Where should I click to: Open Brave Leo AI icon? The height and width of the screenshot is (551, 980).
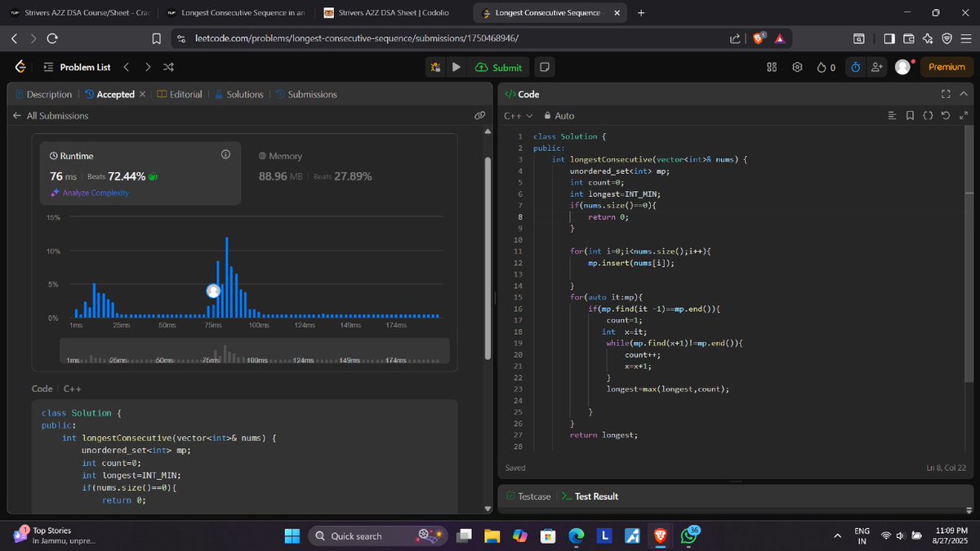927,38
